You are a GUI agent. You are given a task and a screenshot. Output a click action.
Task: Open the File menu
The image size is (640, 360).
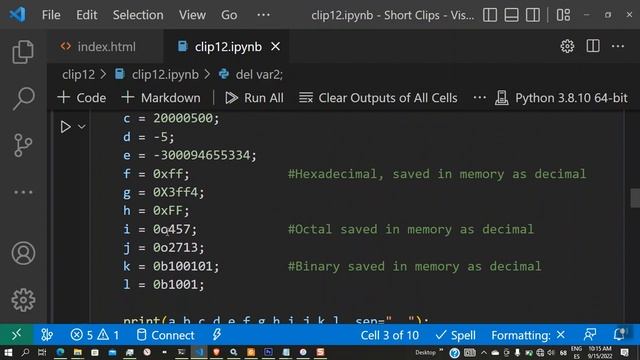pos(51,15)
